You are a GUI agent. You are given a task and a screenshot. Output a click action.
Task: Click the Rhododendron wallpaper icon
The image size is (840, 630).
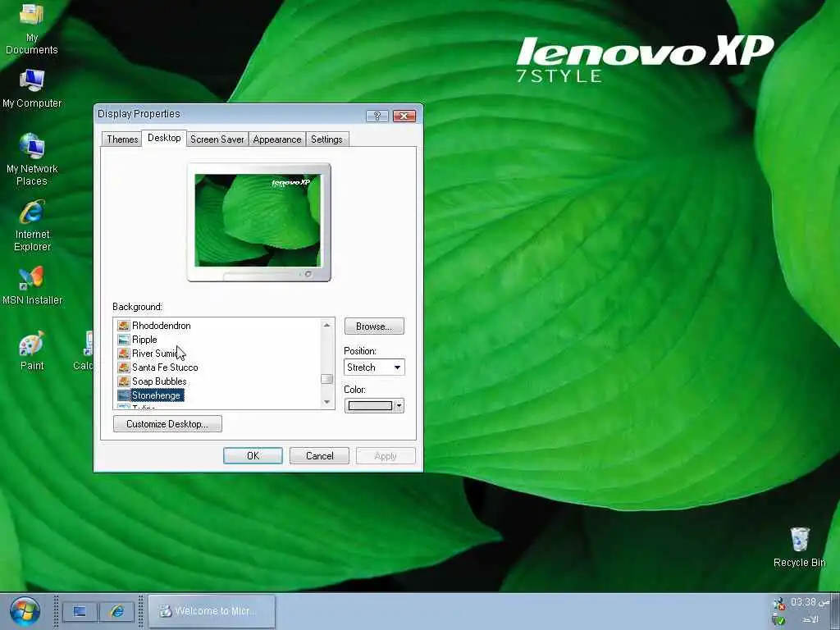click(x=124, y=326)
